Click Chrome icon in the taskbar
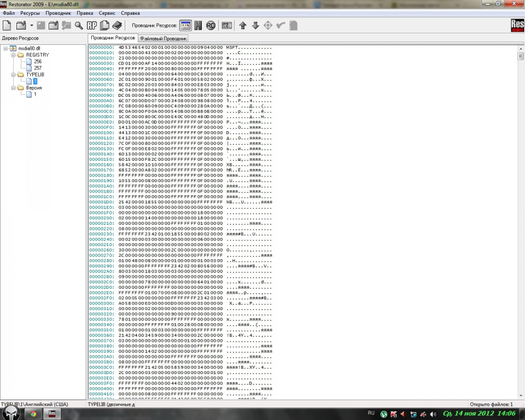 coord(33,413)
